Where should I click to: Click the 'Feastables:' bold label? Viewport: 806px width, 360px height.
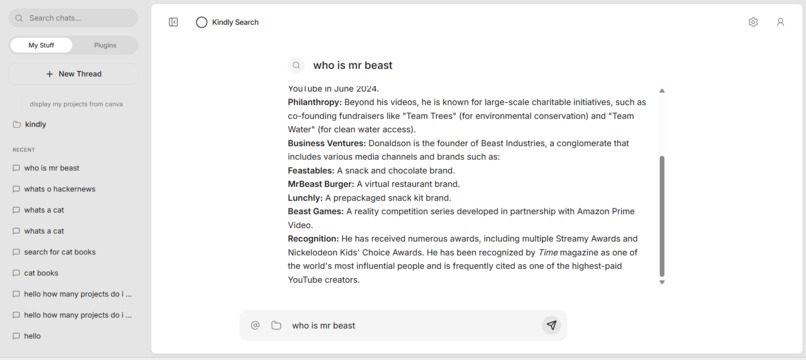(x=311, y=170)
